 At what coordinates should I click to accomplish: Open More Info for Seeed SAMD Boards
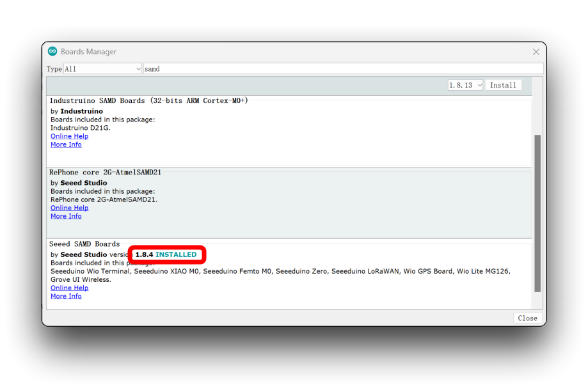pos(66,296)
